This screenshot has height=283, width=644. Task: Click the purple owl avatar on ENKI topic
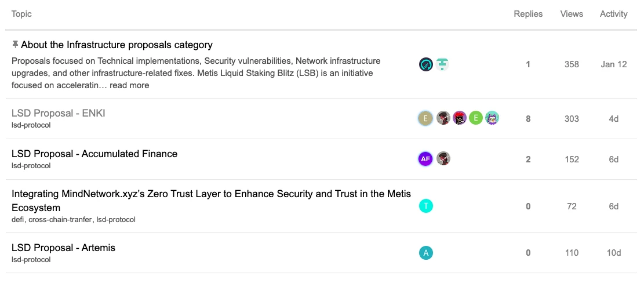[492, 118]
